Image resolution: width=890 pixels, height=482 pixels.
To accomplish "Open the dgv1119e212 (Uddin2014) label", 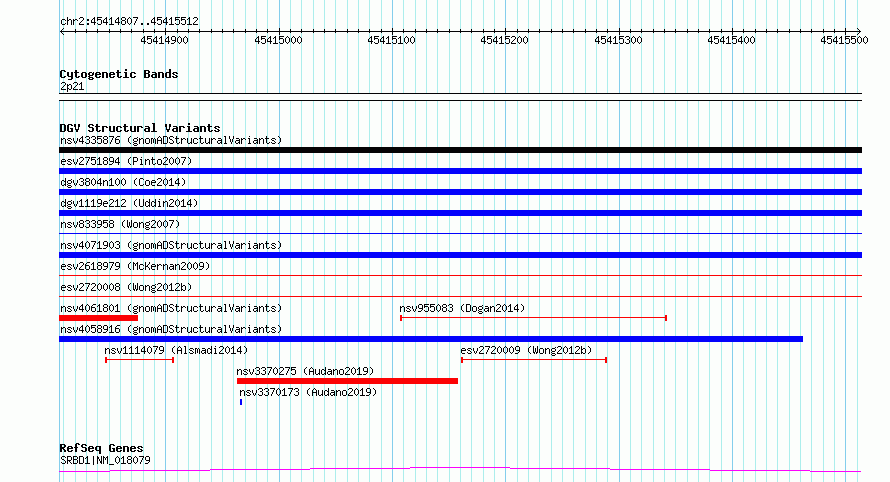I will [x=129, y=203].
